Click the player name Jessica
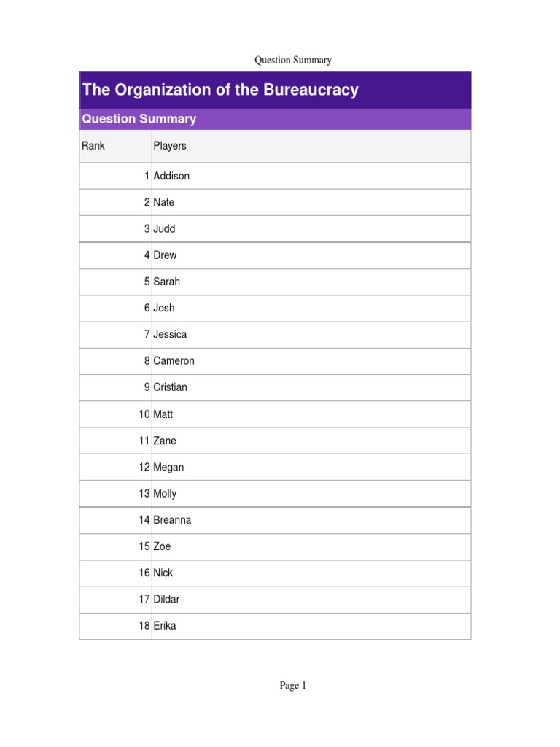Viewport: 560px width, 747px height. click(170, 334)
